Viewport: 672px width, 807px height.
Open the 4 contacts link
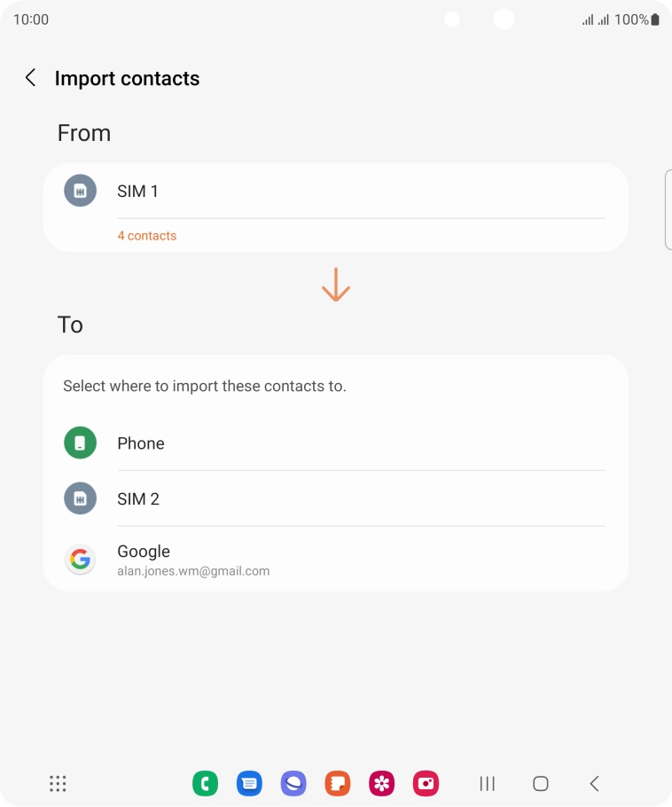click(146, 236)
